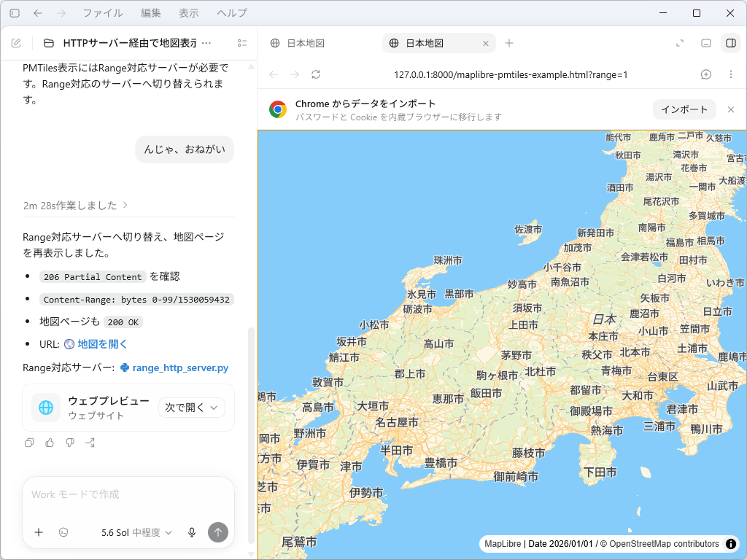Open the ファイル menu
The width and height of the screenshot is (747, 560).
(102, 13)
